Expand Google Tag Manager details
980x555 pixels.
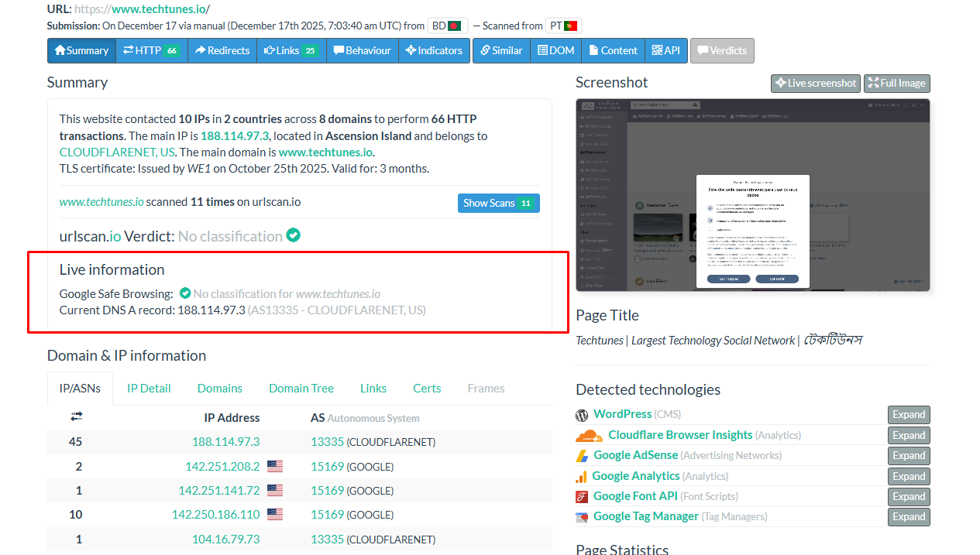pos(909,516)
